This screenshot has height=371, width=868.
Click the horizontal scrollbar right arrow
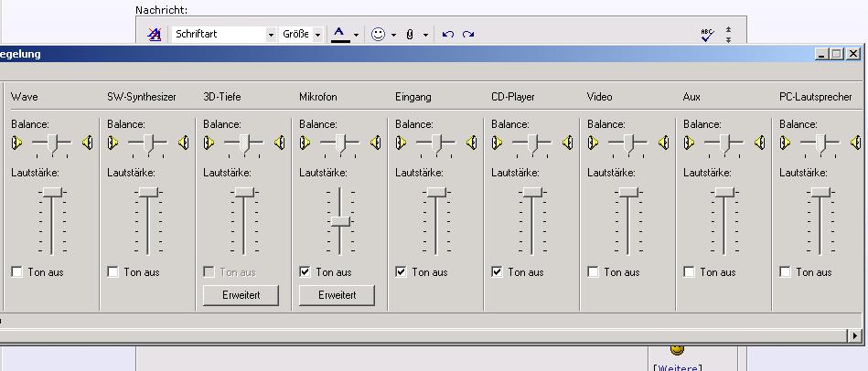(x=854, y=335)
